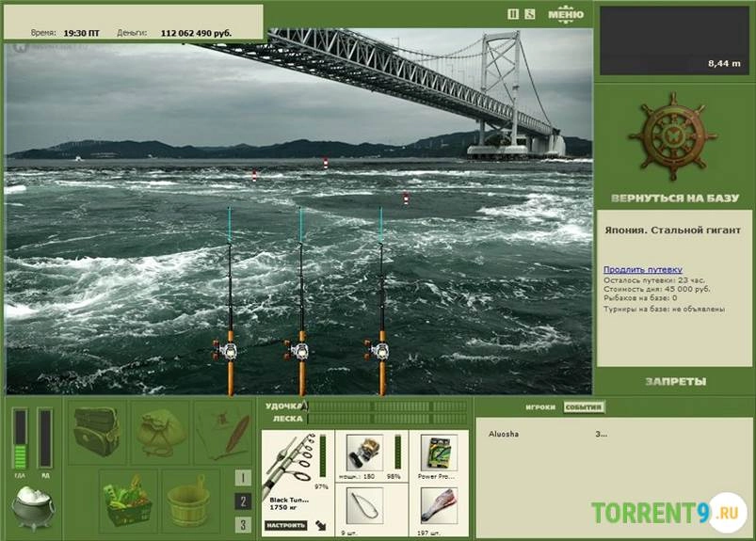This screenshot has height=541, width=756.
Task: Open the canvas backpack inventory
Action: click(x=159, y=432)
